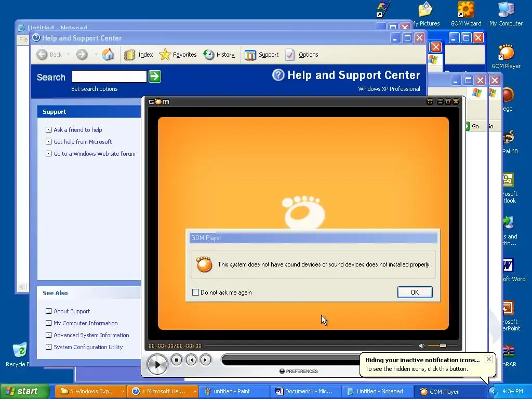Viewport: 532px width, 399px height.
Task: Open WinRAR desktop icon
Action: 510,355
